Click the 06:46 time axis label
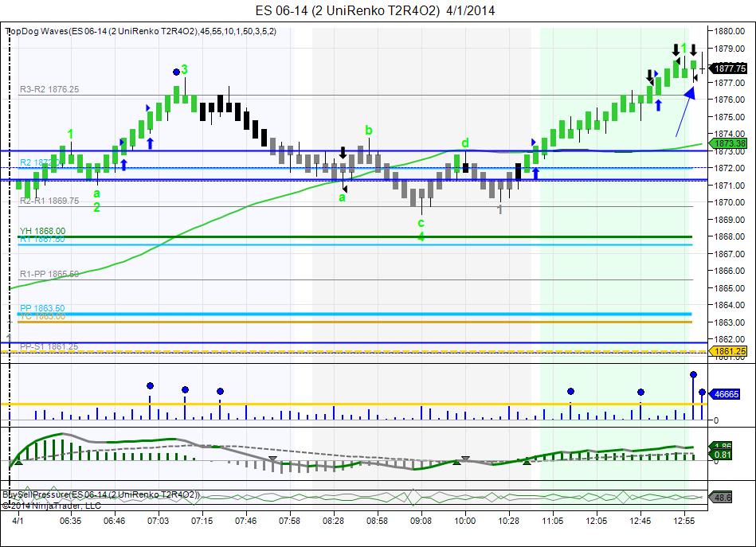This screenshot has height=547, width=756. 114,521
